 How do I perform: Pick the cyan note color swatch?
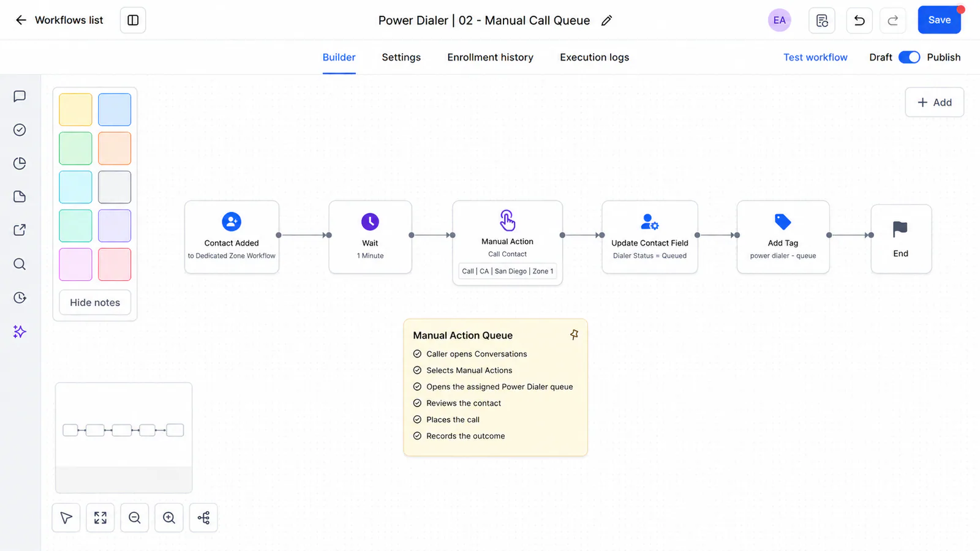[75, 187]
